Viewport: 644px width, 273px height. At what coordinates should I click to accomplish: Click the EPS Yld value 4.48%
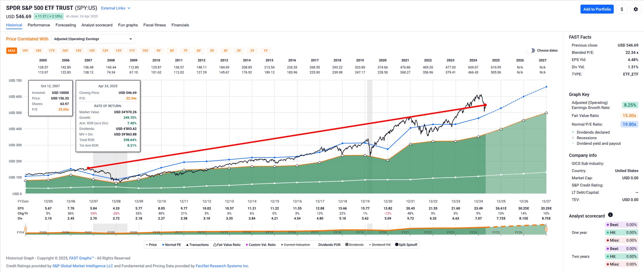pos(633,60)
